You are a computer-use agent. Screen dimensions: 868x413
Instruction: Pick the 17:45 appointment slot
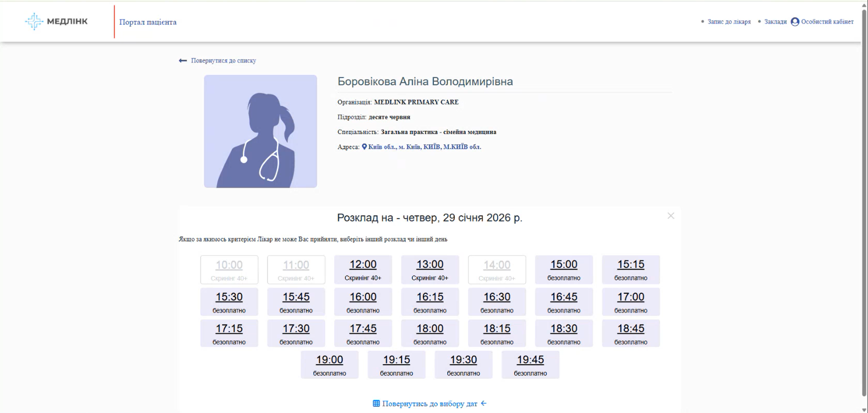(x=363, y=334)
